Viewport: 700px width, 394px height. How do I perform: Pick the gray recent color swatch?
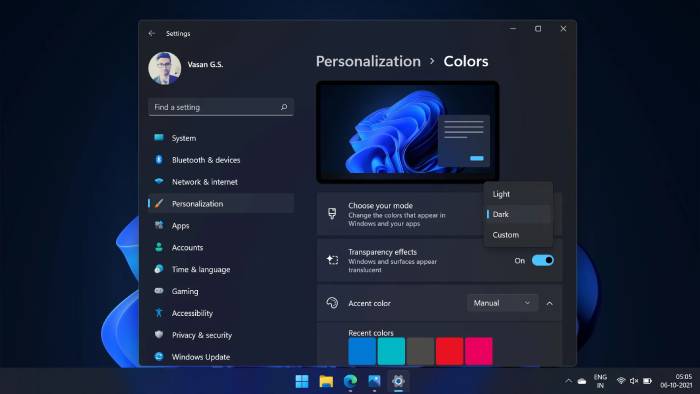420,351
